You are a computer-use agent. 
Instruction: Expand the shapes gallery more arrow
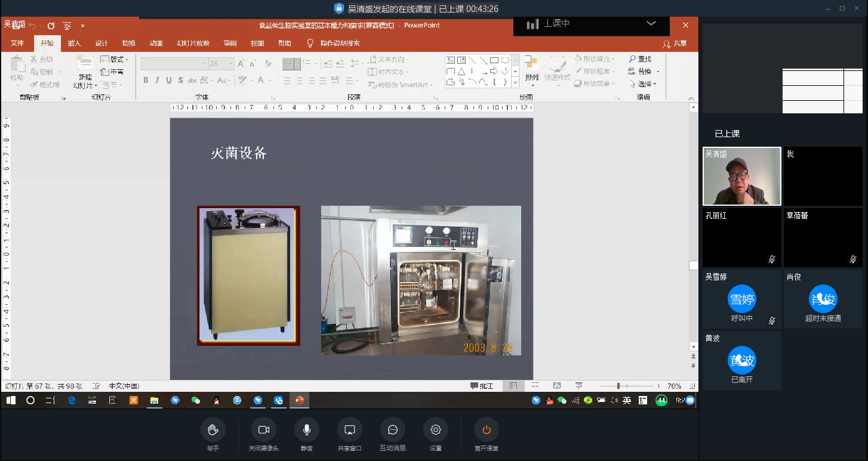click(515, 82)
